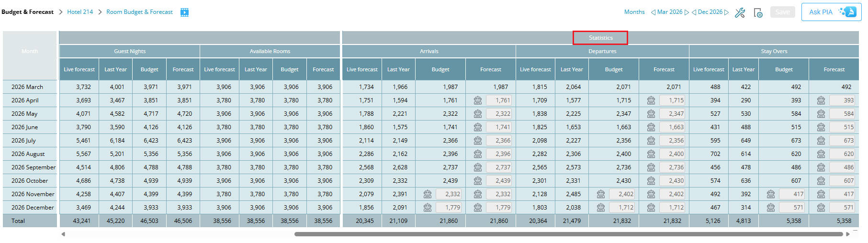Click robot icon beside May Stay Overs forecast
The width and height of the screenshot is (868, 243).
point(821,114)
